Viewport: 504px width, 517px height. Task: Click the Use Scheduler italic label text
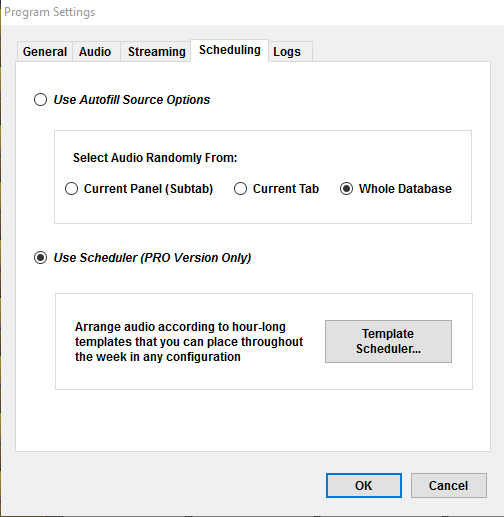click(x=152, y=258)
